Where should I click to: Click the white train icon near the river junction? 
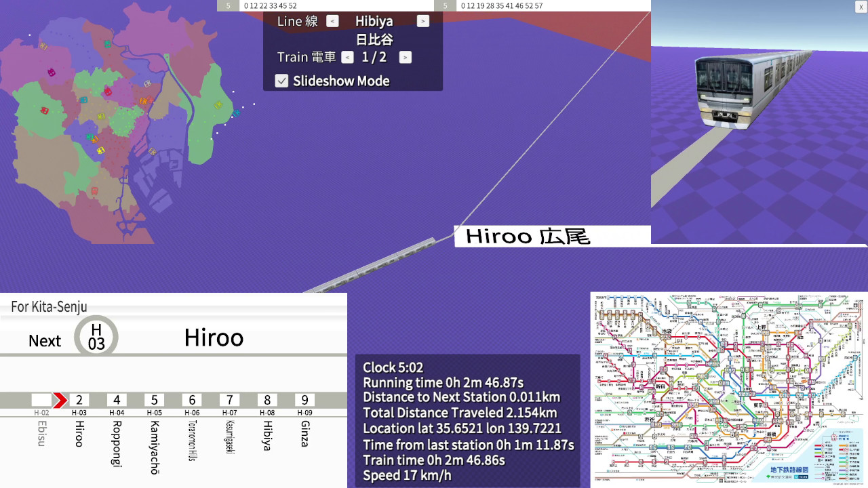click(x=147, y=83)
